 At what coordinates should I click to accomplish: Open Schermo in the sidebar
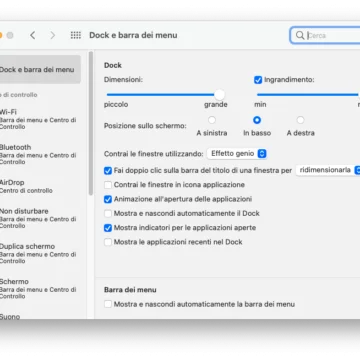(x=39, y=289)
